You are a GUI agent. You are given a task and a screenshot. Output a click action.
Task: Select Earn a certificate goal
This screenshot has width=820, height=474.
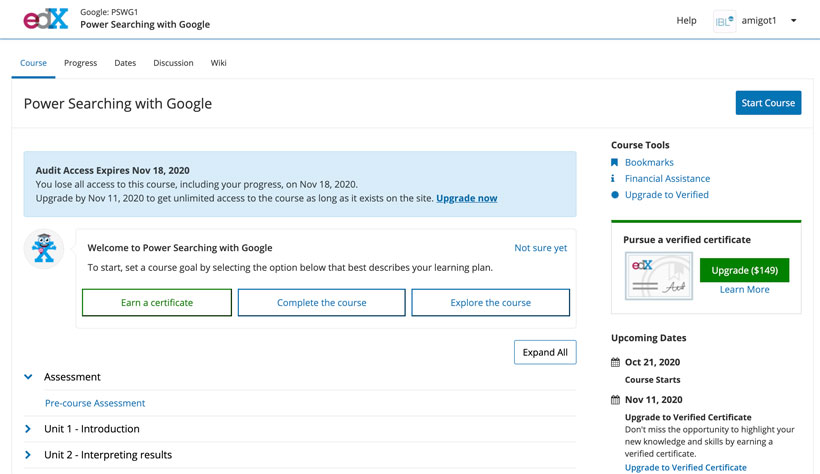point(157,302)
